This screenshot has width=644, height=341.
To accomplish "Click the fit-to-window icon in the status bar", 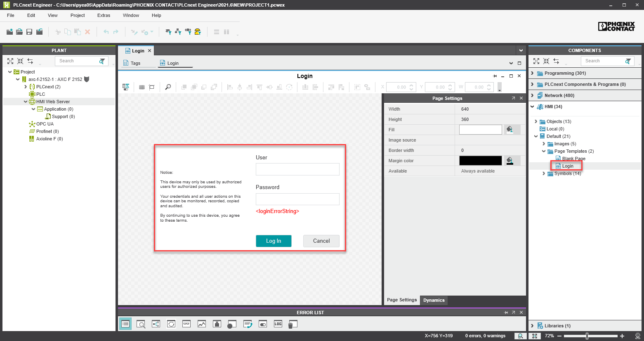I will click(x=535, y=336).
